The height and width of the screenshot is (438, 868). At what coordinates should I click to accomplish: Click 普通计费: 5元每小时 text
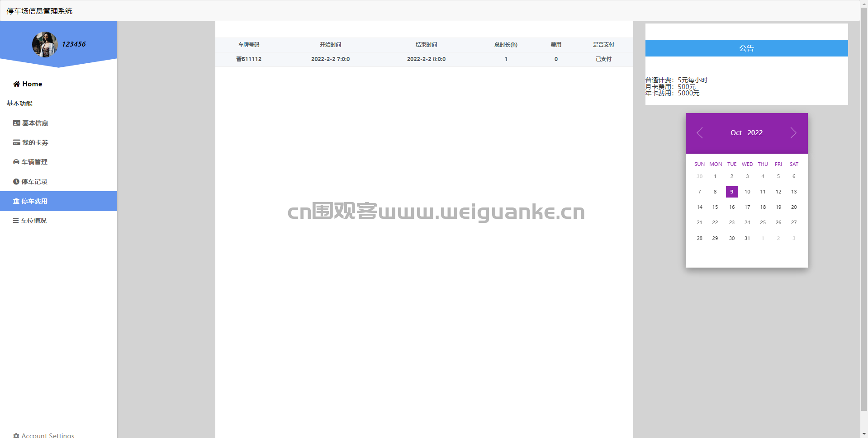pyautogui.click(x=676, y=80)
